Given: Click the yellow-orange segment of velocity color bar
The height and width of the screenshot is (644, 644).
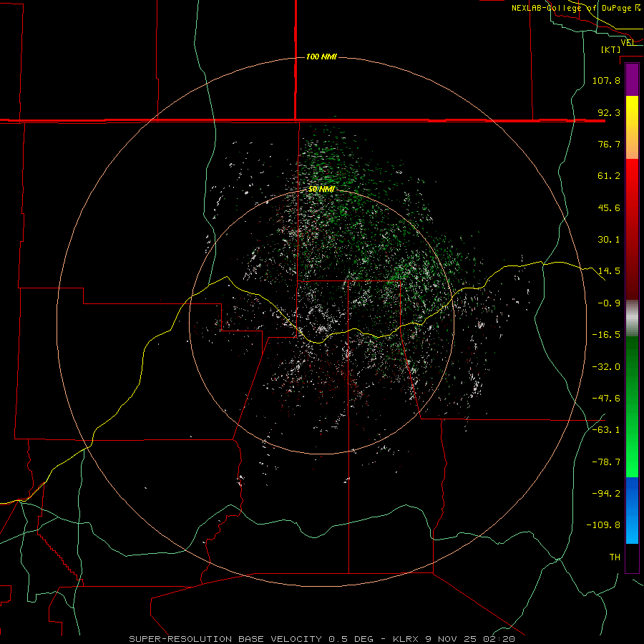Looking at the screenshot, I should pyautogui.click(x=632, y=127).
